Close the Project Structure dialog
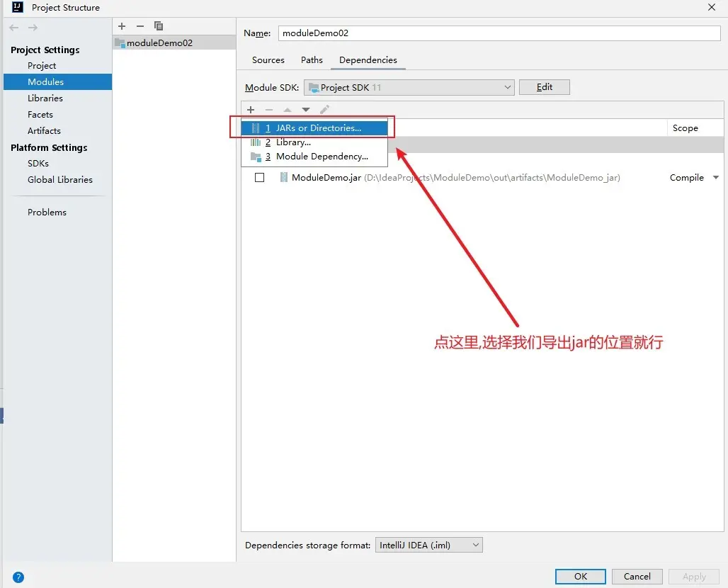The height and width of the screenshot is (588, 728). coord(711,7)
